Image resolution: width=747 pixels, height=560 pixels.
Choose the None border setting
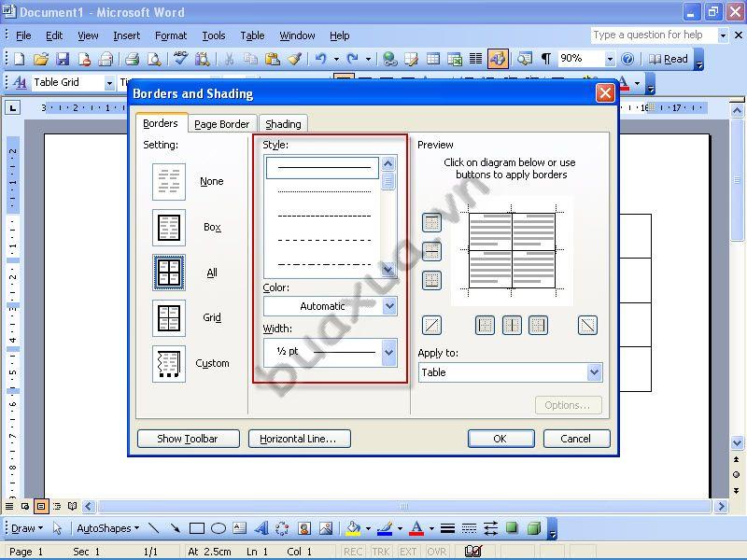click(169, 181)
